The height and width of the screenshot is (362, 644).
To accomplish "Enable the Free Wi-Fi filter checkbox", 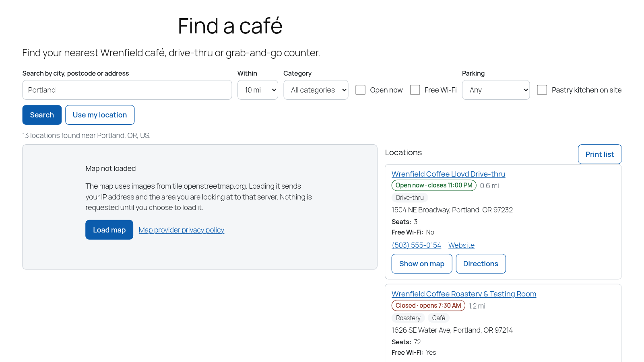I will coord(415,90).
